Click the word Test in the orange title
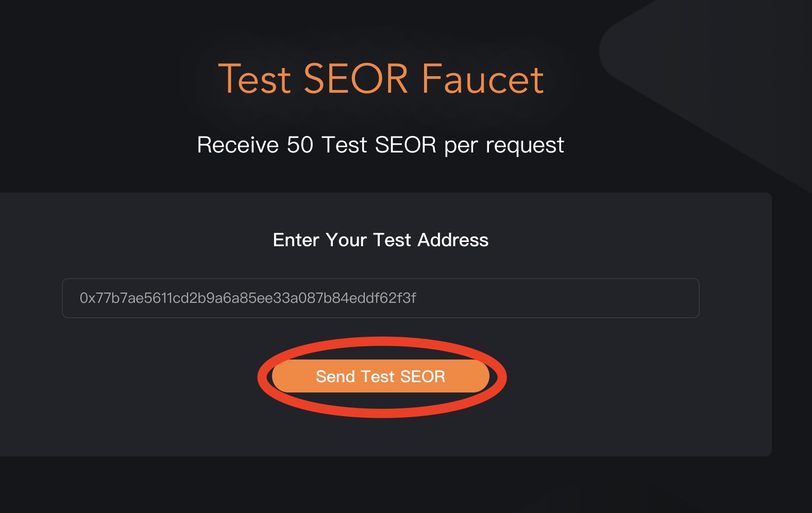 coord(255,79)
